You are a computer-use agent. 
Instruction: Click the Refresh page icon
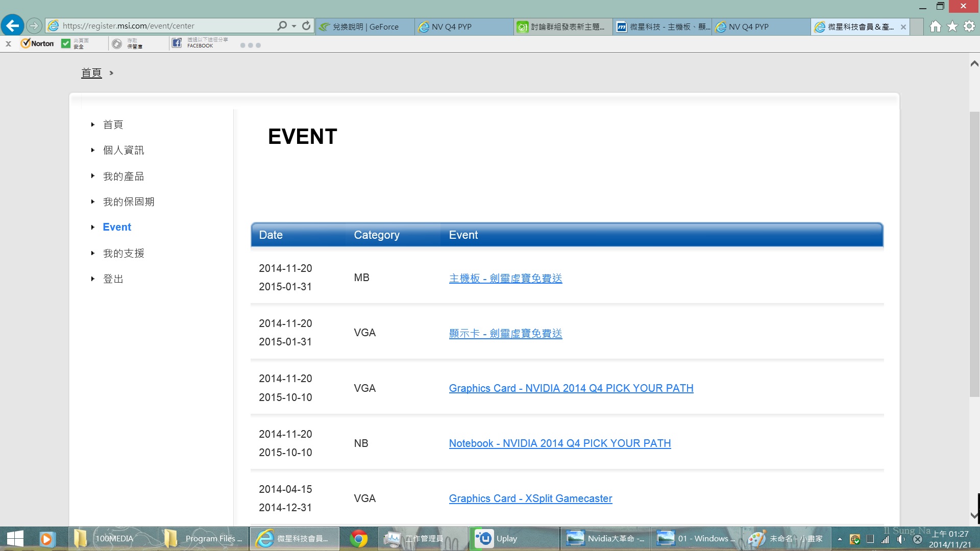click(x=306, y=26)
